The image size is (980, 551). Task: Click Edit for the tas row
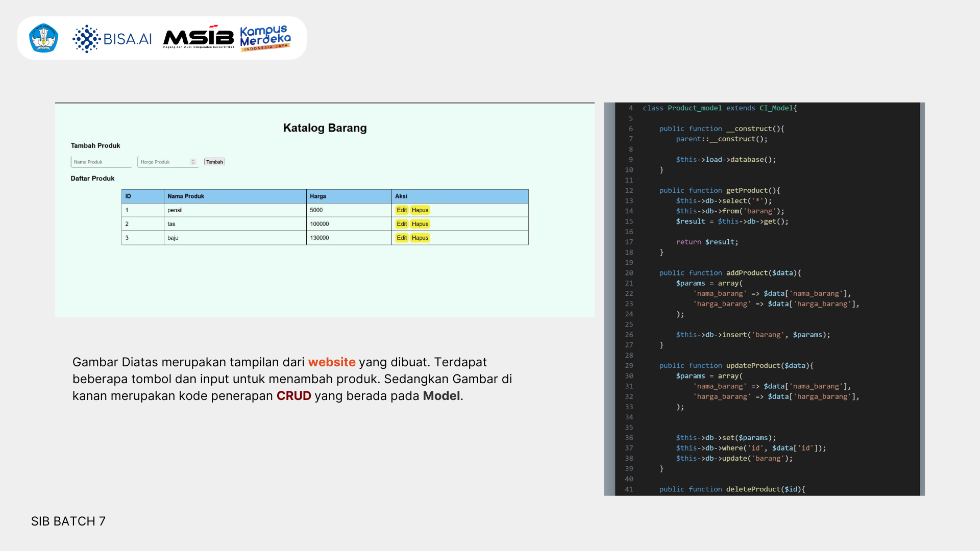click(402, 224)
